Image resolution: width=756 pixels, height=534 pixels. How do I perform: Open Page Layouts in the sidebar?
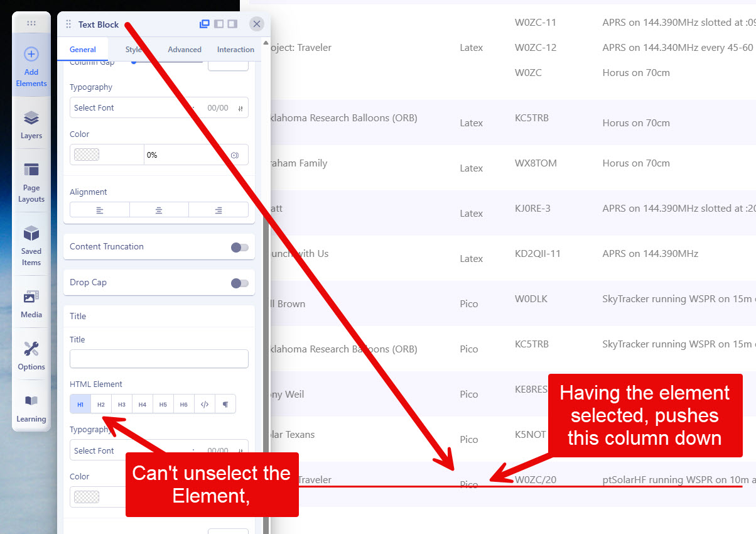(31, 182)
